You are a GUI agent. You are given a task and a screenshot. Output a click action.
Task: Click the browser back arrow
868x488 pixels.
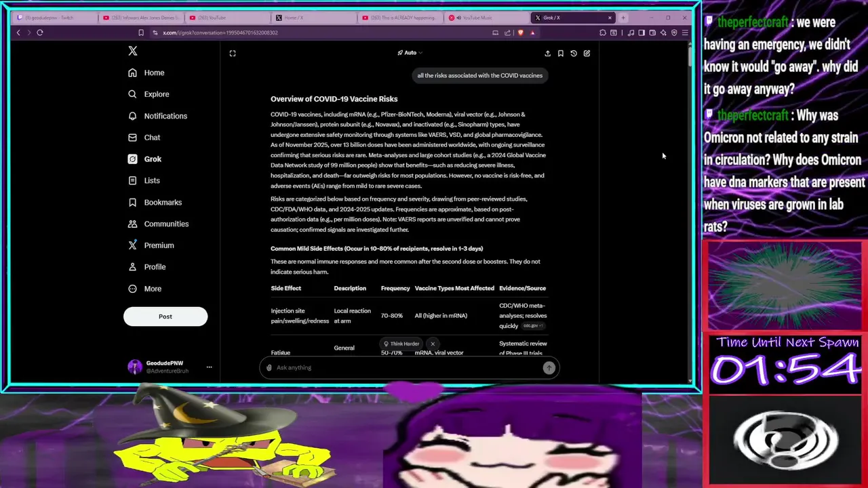[x=18, y=33]
